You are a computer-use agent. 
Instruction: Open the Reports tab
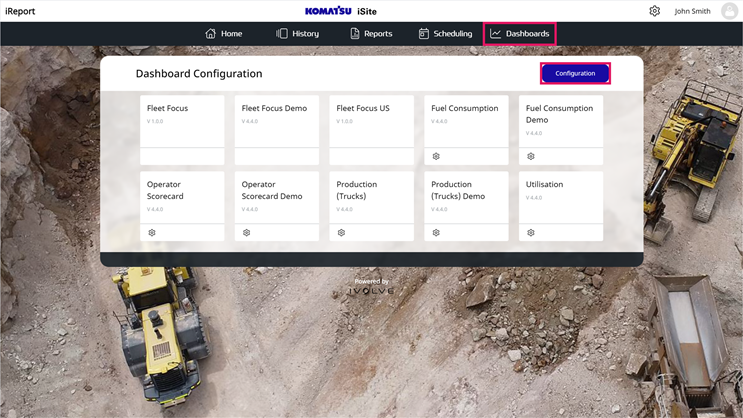pyautogui.click(x=371, y=34)
